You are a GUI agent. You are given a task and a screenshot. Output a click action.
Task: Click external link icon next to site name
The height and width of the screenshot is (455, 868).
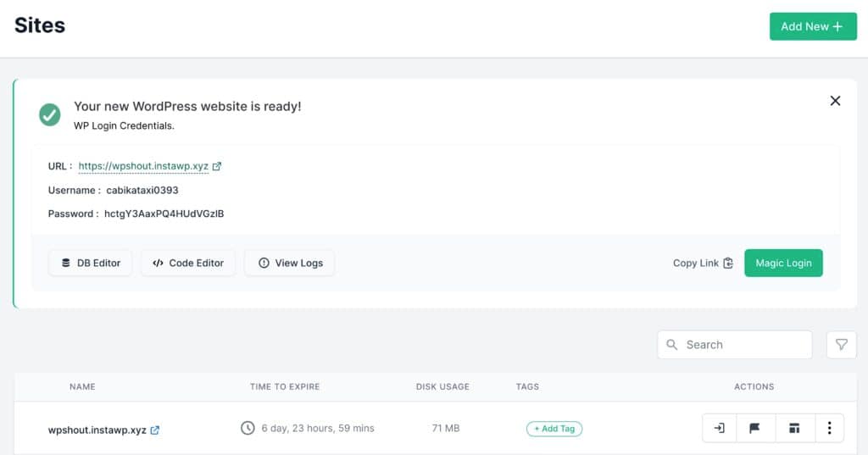click(x=155, y=430)
